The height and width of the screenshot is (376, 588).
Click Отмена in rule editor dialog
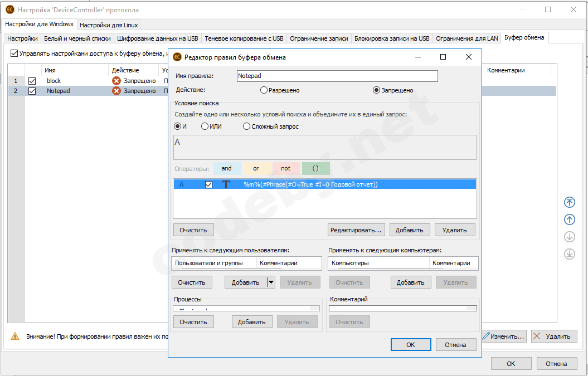click(x=455, y=344)
